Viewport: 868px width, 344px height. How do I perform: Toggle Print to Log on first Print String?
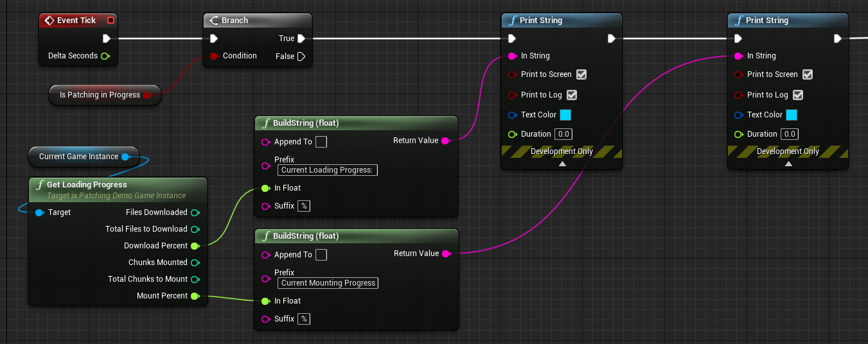click(x=572, y=95)
